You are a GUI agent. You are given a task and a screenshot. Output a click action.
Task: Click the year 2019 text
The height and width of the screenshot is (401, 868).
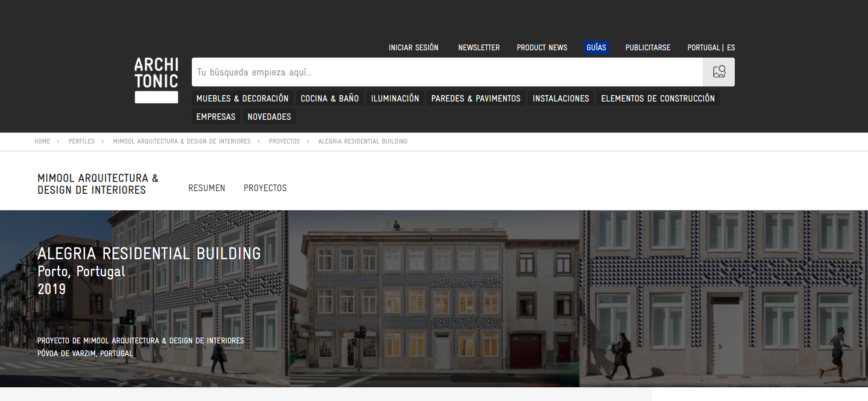pos(52,289)
